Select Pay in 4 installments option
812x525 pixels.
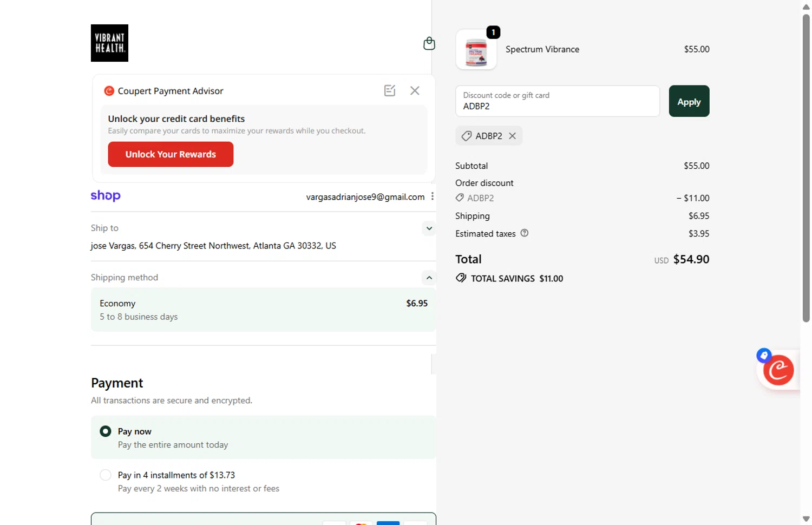point(106,475)
